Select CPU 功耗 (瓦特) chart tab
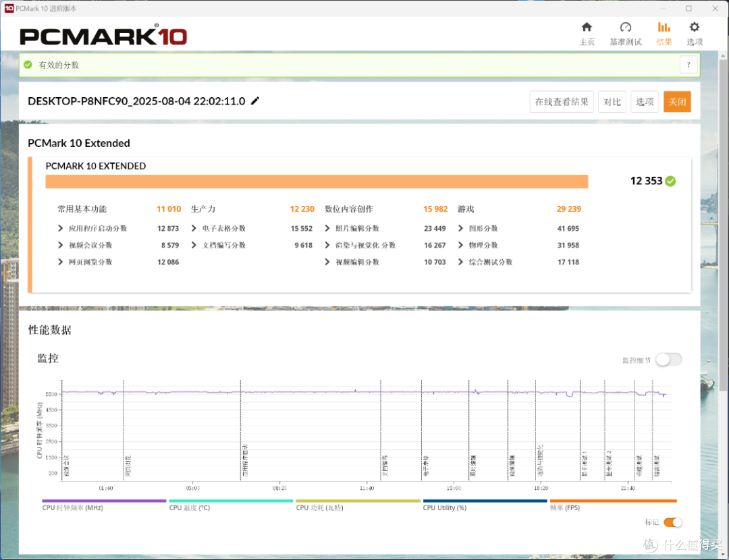Viewport: 729px width, 560px height. [358, 505]
